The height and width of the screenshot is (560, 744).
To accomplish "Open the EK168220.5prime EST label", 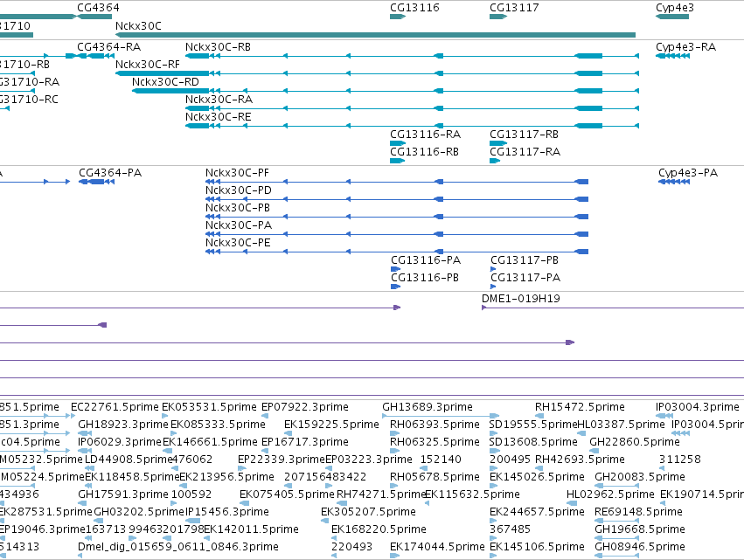I will coord(379,529).
